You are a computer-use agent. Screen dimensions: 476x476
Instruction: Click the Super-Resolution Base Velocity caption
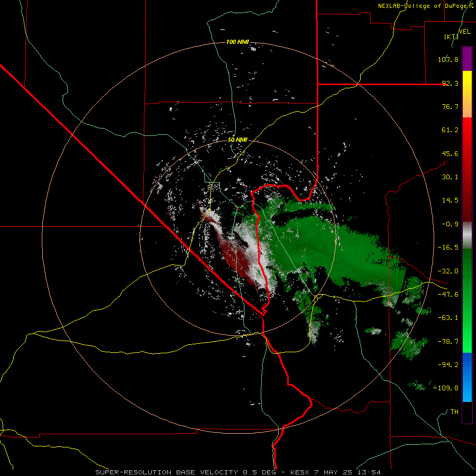[237, 472]
